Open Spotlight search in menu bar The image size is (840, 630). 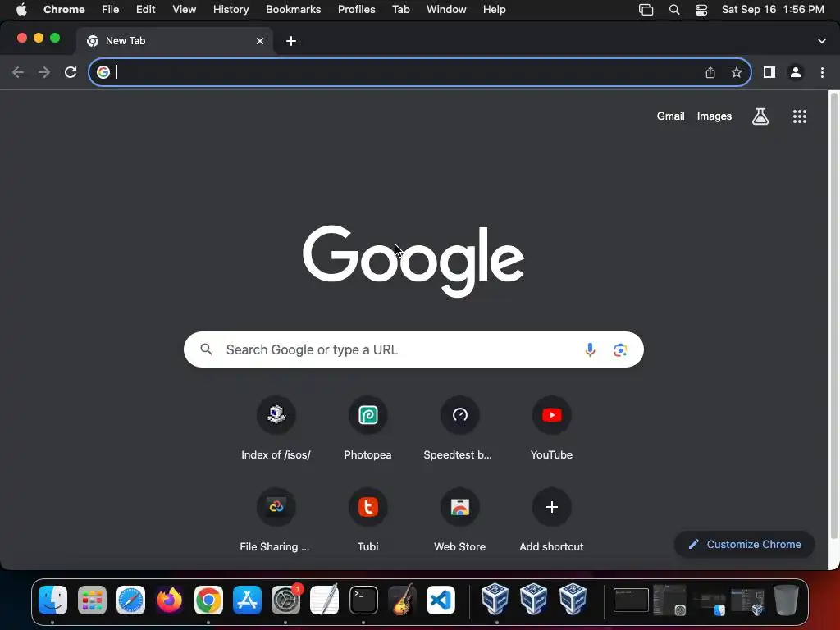[x=674, y=10]
